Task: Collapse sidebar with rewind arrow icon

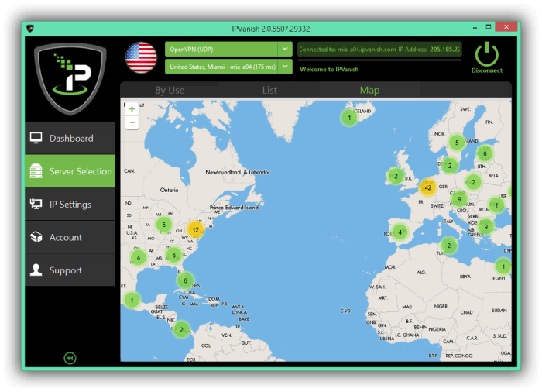Action: (70, 358)
